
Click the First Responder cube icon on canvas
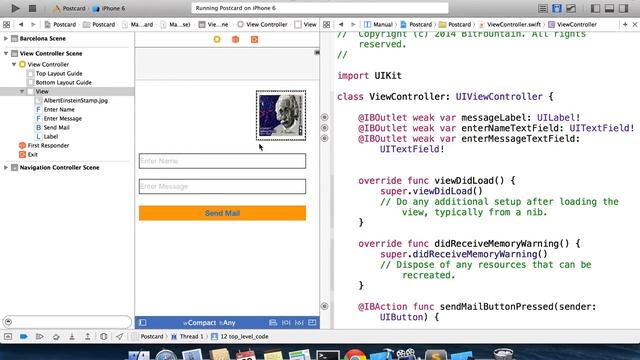pos(236,40)
